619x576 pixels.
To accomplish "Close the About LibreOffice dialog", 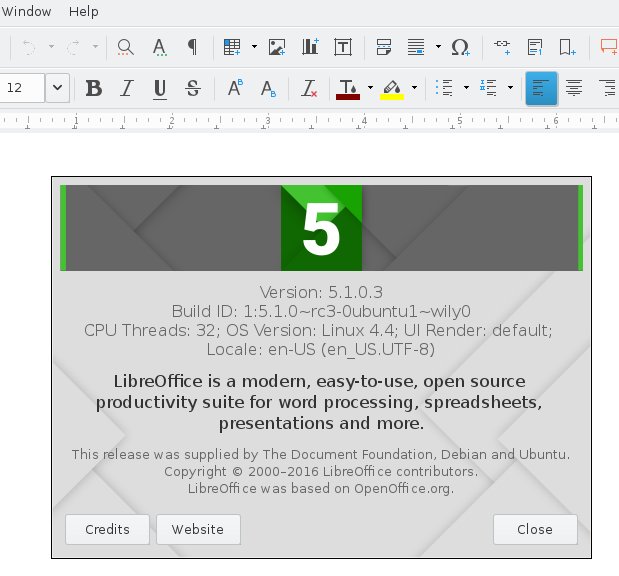I will click(535, 529).
